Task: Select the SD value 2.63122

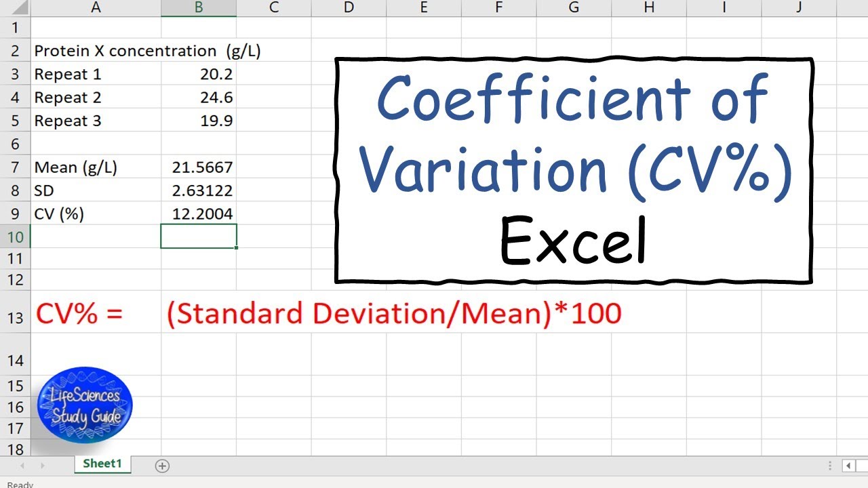Action: point(199,190)
